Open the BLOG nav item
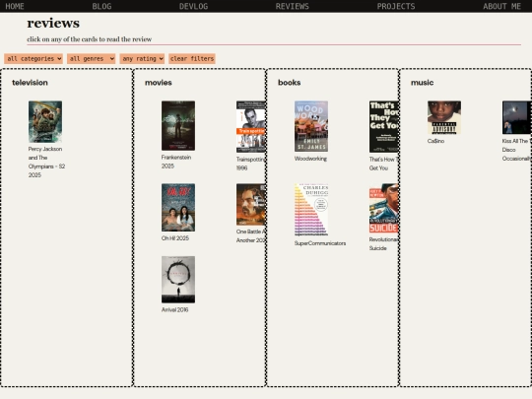532x399 pixels. click(x=101, y=6)
